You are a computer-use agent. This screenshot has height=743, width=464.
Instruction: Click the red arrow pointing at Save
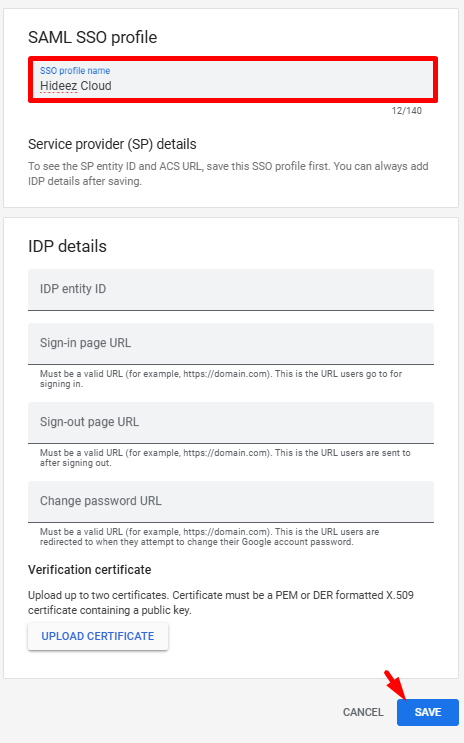(x=394, y=685)
